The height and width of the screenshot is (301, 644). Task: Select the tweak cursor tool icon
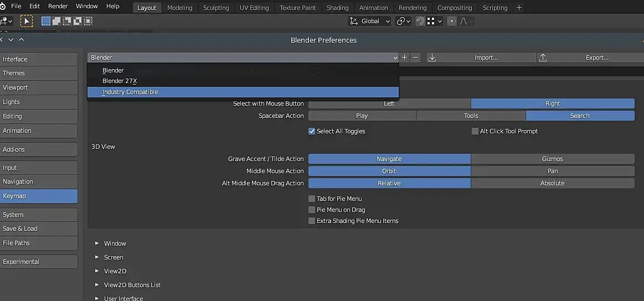pyautogui.click(x=27, y=21)
